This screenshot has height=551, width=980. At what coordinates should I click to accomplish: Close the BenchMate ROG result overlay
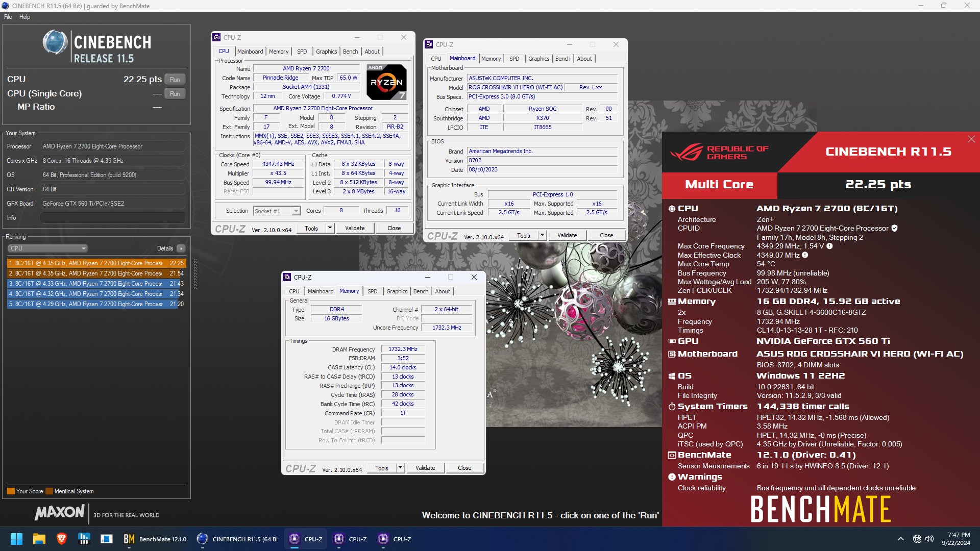click(971, 139)
